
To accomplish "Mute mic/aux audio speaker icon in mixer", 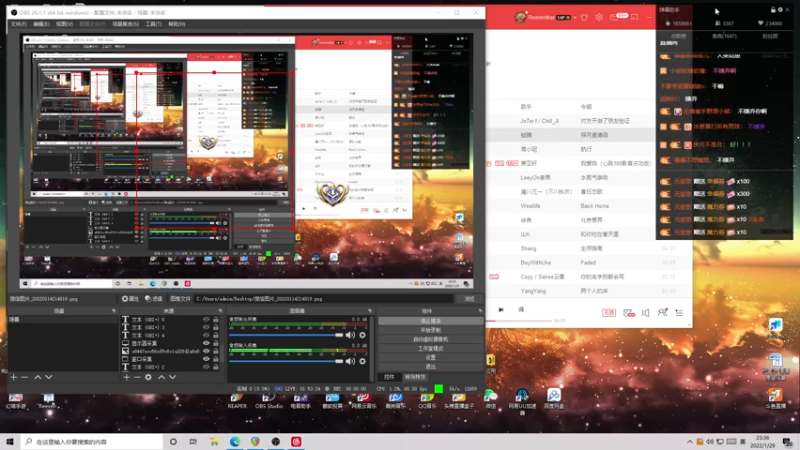I will tap(350, 361).
